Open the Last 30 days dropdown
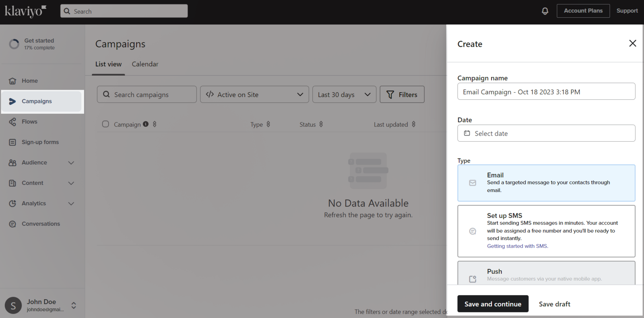The height and width of the screenshot is (318, 644). [x=344, y=95]
